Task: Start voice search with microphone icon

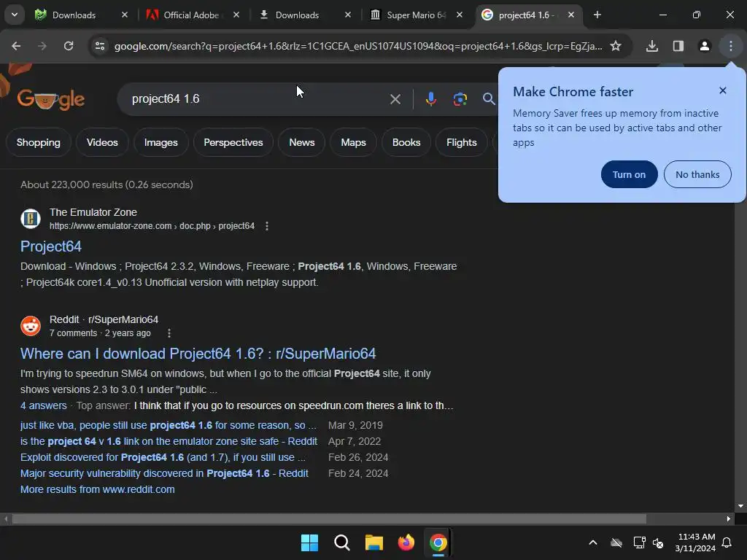Action: click(430, 99)
